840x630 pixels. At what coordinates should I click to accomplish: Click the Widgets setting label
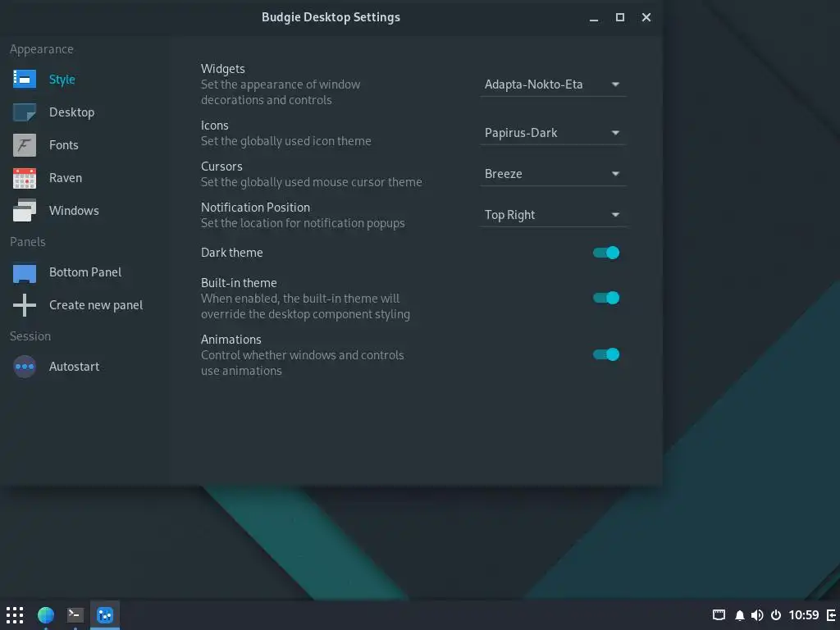click(223, 69)
